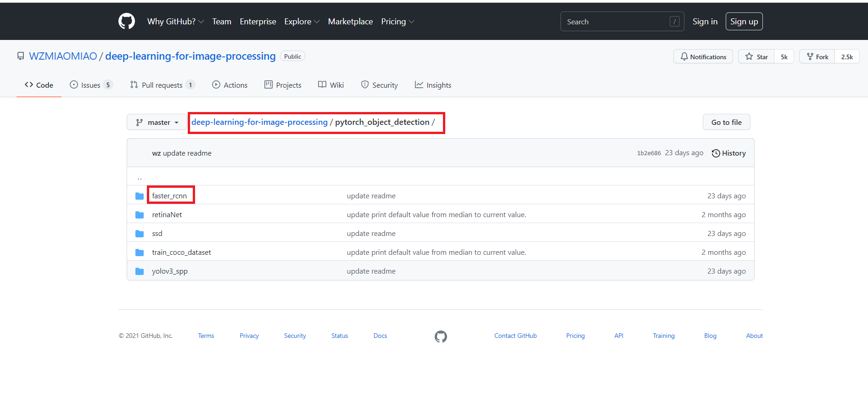Click the GitHub logo in header
This screenshot has height=415, width=868.
pos(127,21)
